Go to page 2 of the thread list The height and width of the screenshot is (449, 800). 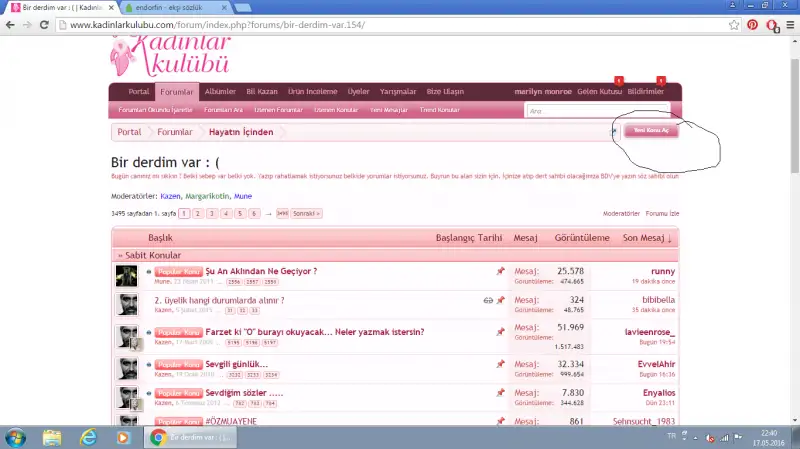click(x=198, y=214)
